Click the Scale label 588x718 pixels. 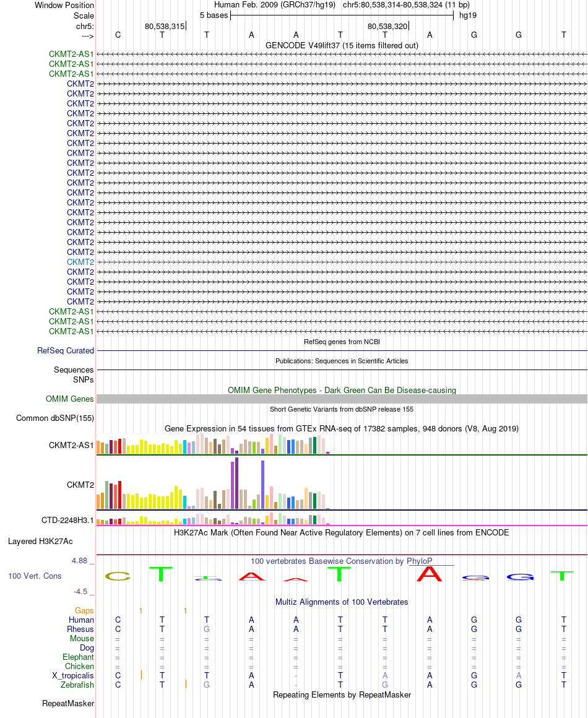tap(84, 15)
